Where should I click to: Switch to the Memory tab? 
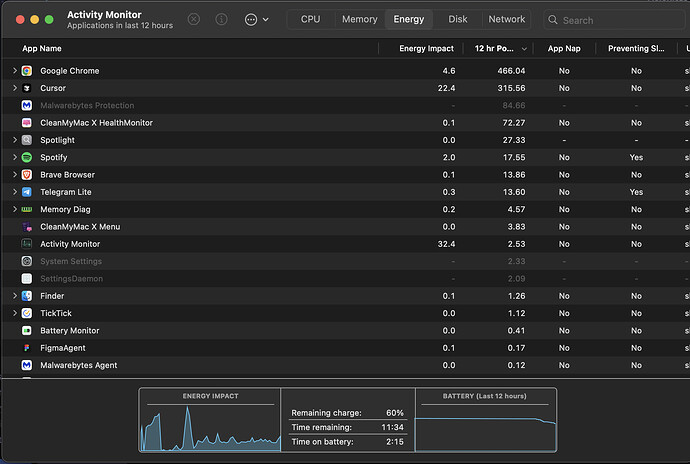[x=360, y=19]
